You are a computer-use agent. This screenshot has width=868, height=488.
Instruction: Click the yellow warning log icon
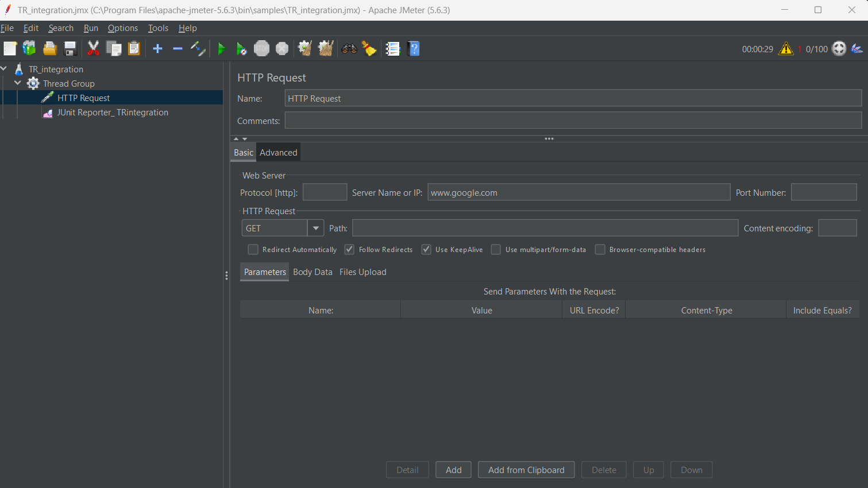785,49
